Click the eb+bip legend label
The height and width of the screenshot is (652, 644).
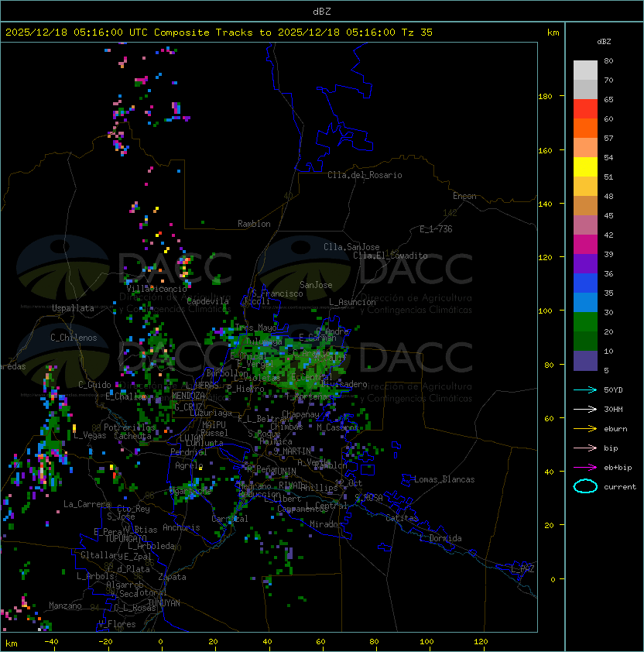coord(618,468)
